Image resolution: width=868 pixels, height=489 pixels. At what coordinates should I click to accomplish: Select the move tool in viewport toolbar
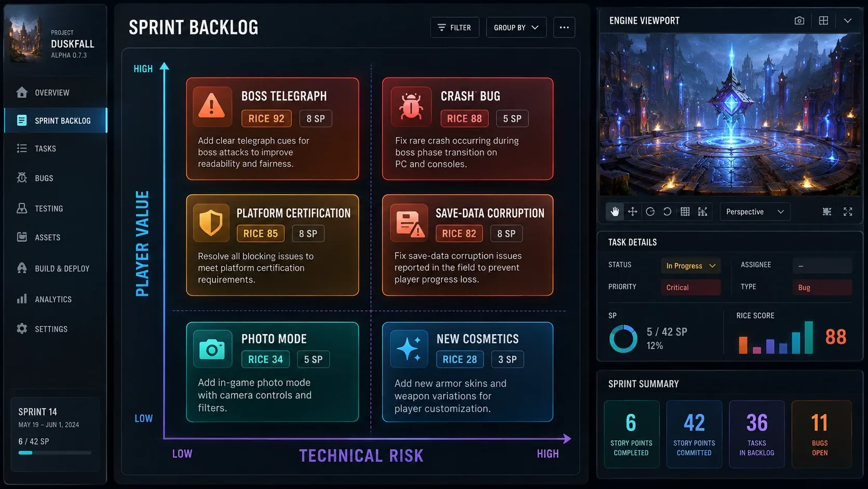point(632,212)
